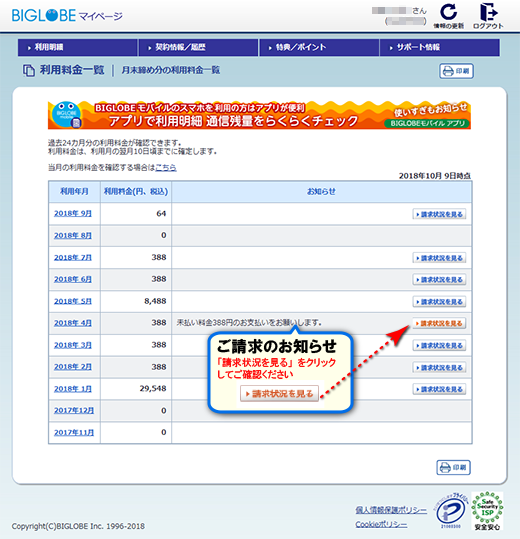This screenshot has width=520, height=539.
Task: Open the 2017年12月 usage link
Action: click(74, 410)
